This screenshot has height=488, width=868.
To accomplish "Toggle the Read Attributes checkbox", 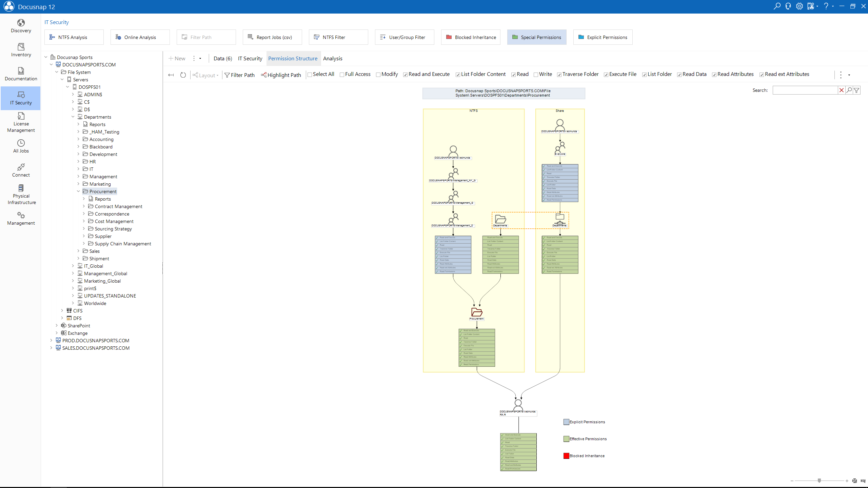I will [x=714, y=75].
